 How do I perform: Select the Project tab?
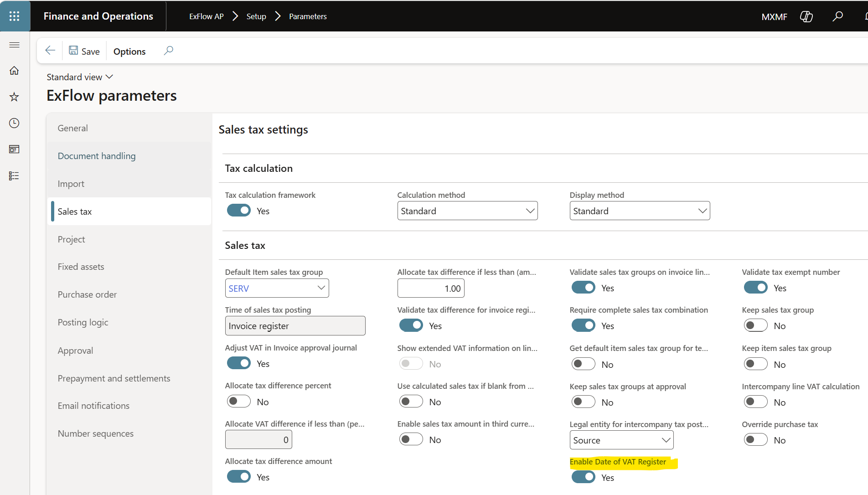(129, 239)
